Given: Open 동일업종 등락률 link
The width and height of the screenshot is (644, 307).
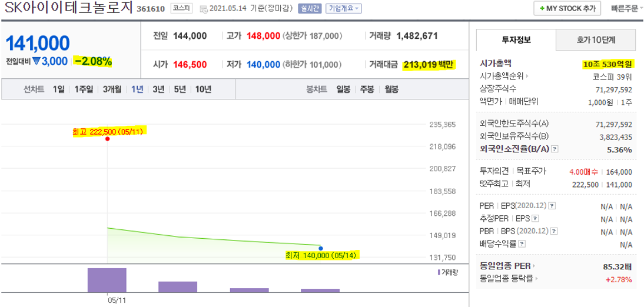Looking at the screenshot, I should (x=509, y=279).
